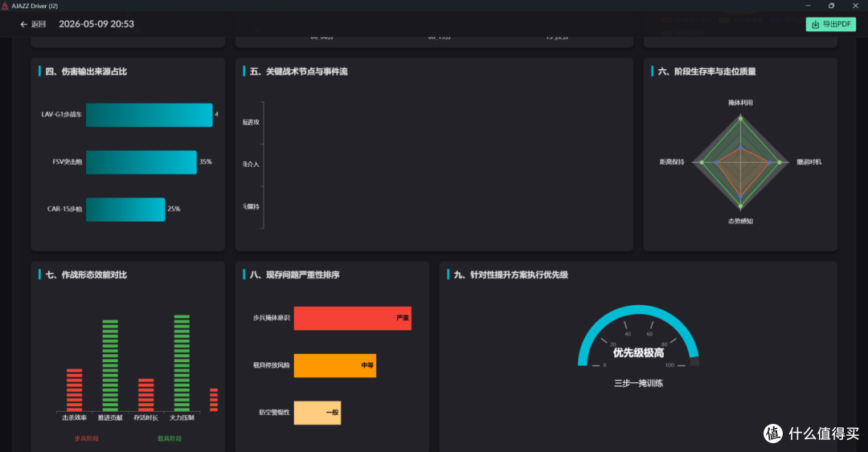Select the LAV-G1步战车 damage bar

149,115
